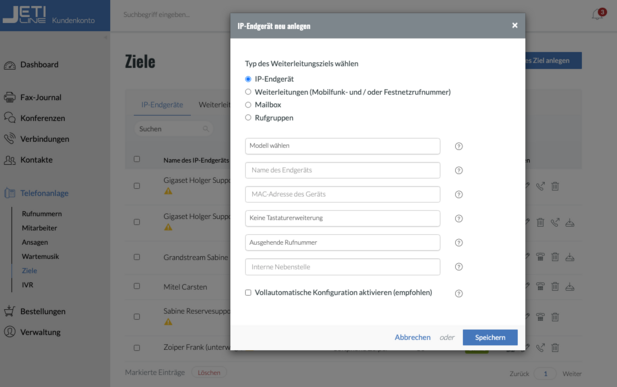
Task: Click Name des Endgeräts input field
Action: [342, 170]
